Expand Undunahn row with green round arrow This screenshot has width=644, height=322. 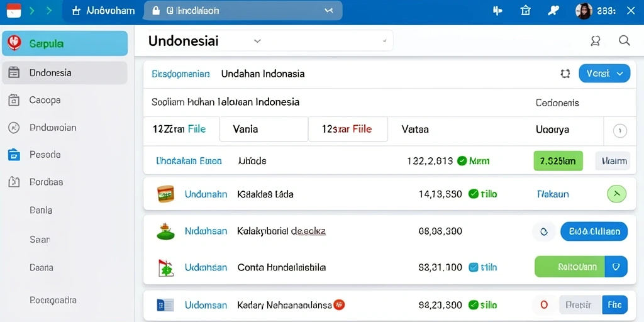[x=616, y=194]
